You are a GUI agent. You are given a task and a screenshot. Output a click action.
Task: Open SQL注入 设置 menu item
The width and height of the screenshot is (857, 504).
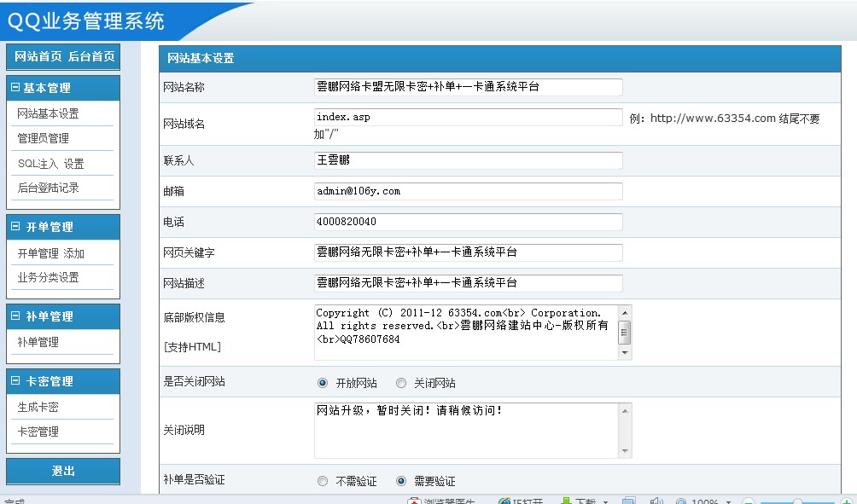[x=50, y=164]
